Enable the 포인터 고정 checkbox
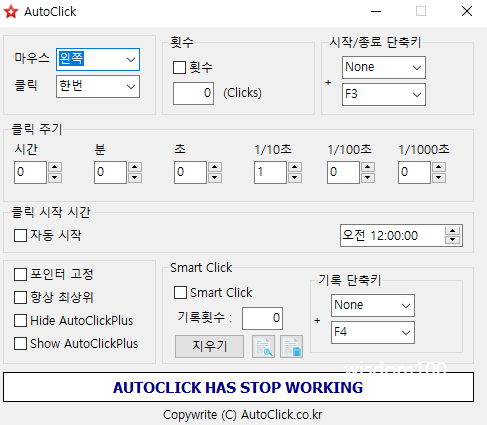 pyautogui.click(x=20, y=275)
